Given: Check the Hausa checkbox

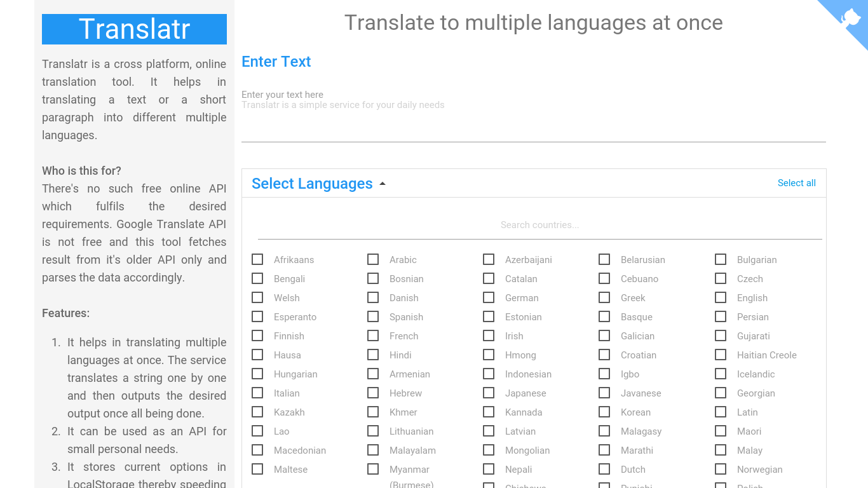Looking at the screenshot, I should pyautogui.click(x=257, y=355).
